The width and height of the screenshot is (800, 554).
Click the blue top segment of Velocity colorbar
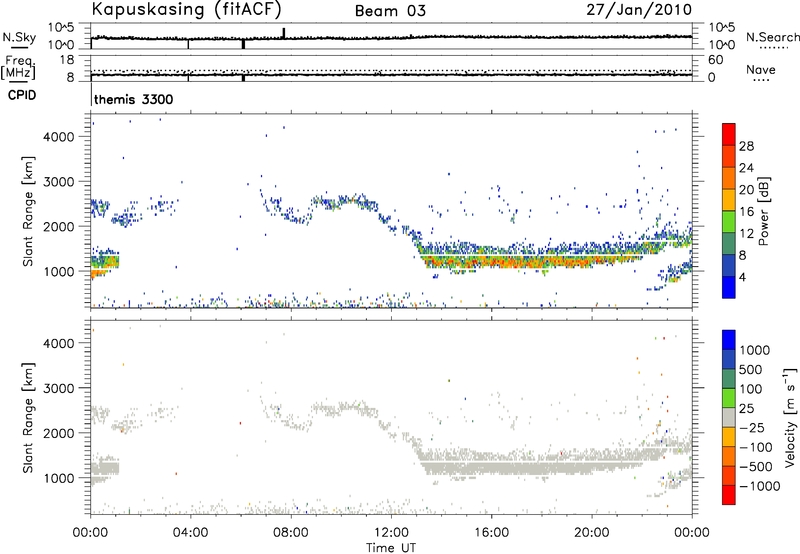pyautogui.click(x=729, y=340)
